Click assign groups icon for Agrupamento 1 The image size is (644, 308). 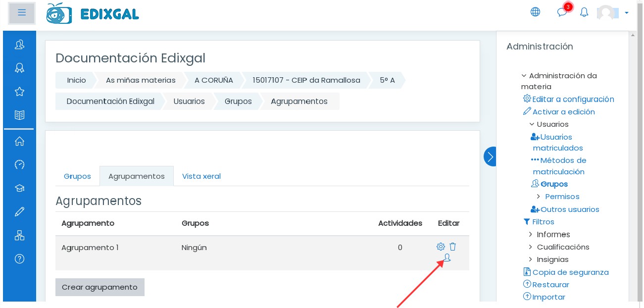click(447, 258)
